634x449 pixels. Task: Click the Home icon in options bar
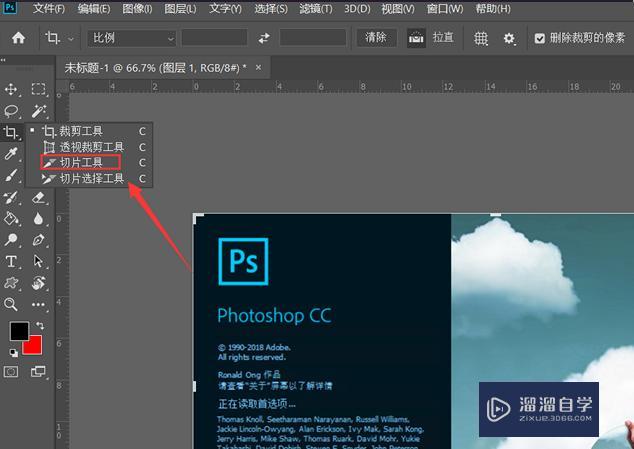(x=18, y=38)
